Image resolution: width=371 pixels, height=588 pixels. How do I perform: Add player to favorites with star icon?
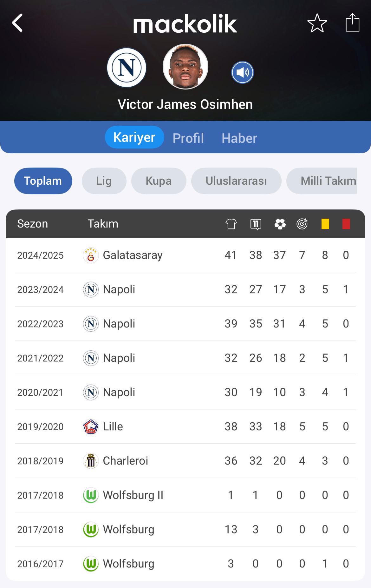pos(317,23)
